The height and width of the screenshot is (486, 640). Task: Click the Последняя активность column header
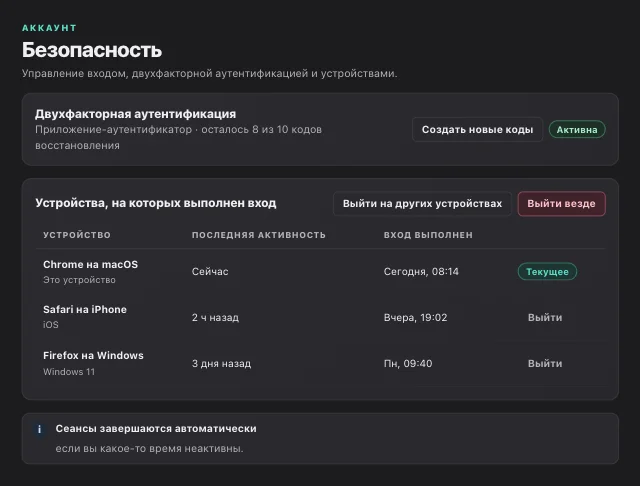click(x=258, y=235)
